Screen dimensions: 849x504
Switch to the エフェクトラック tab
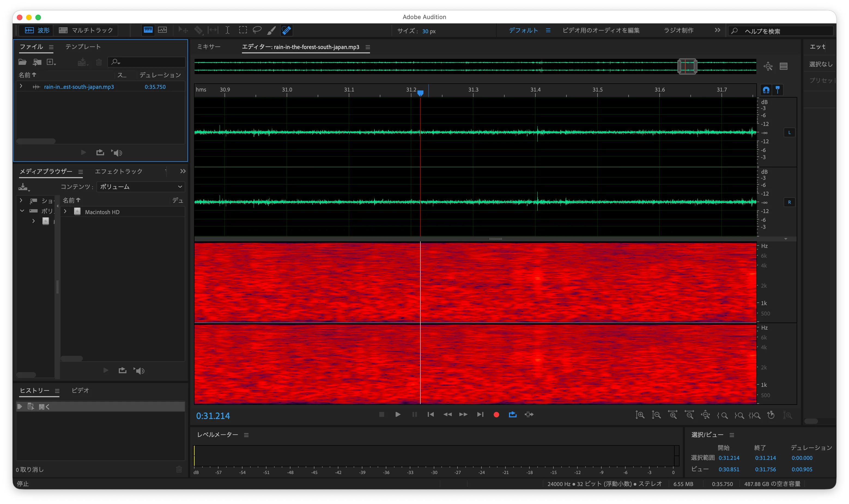pos(119,171)
